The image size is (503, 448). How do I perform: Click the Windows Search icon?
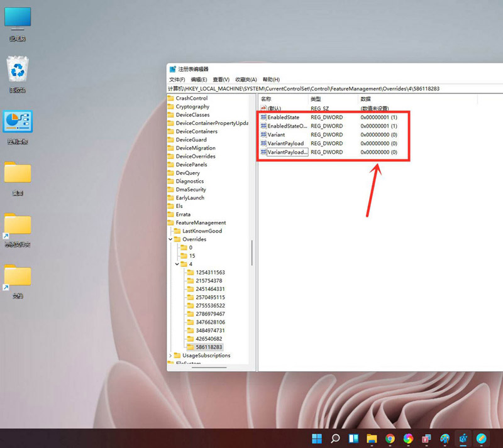pyautogui.click(x=335, y=439)
